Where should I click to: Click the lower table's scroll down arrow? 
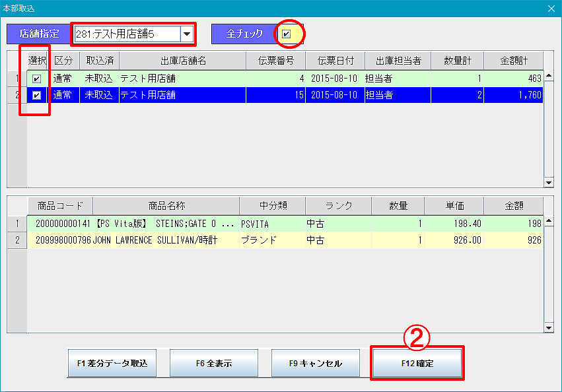tap(548, 327)
